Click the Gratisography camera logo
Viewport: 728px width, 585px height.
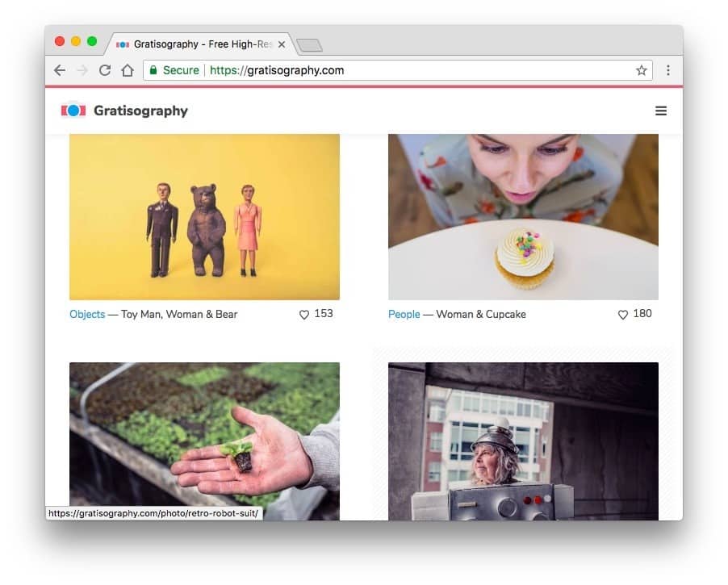[73, 110]
